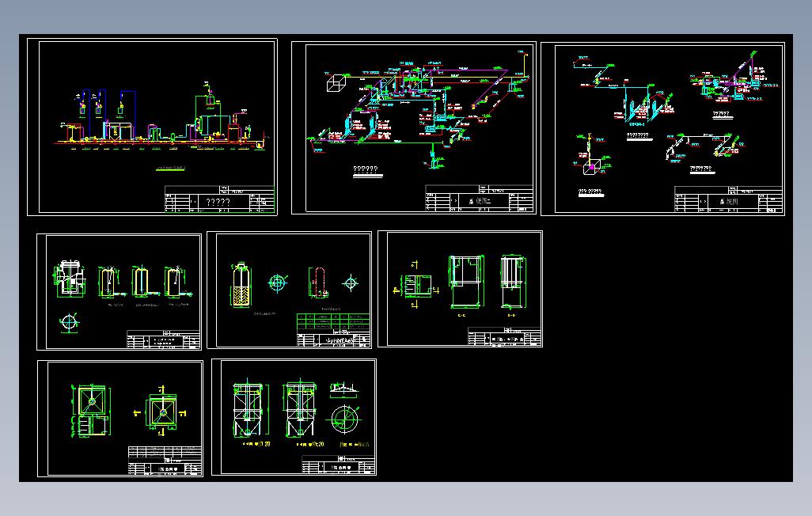812x516 pixels.
Task: Select the red U-shaped vessel outline
Action: pos(318,283)
